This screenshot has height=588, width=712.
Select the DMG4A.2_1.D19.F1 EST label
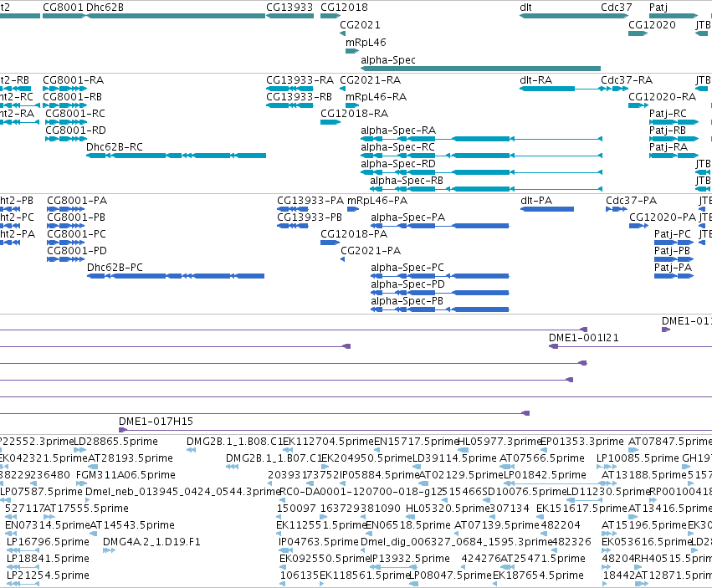(x=151, y=542)
